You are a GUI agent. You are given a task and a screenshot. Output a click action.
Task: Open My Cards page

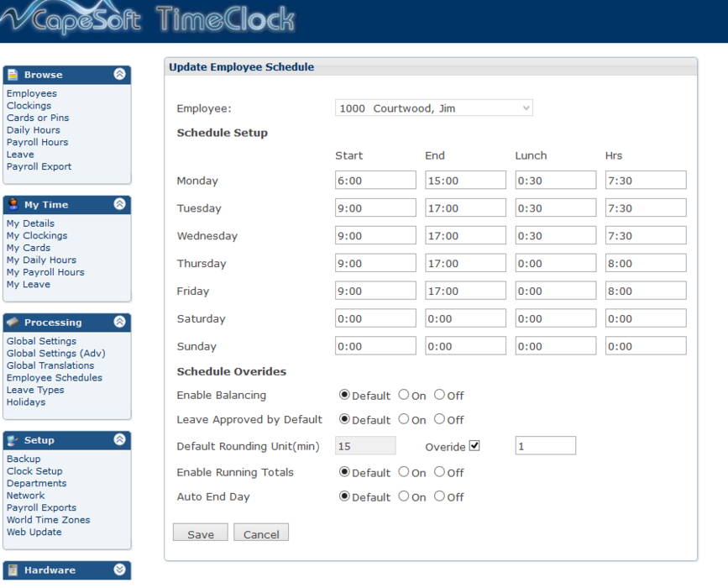29,248
